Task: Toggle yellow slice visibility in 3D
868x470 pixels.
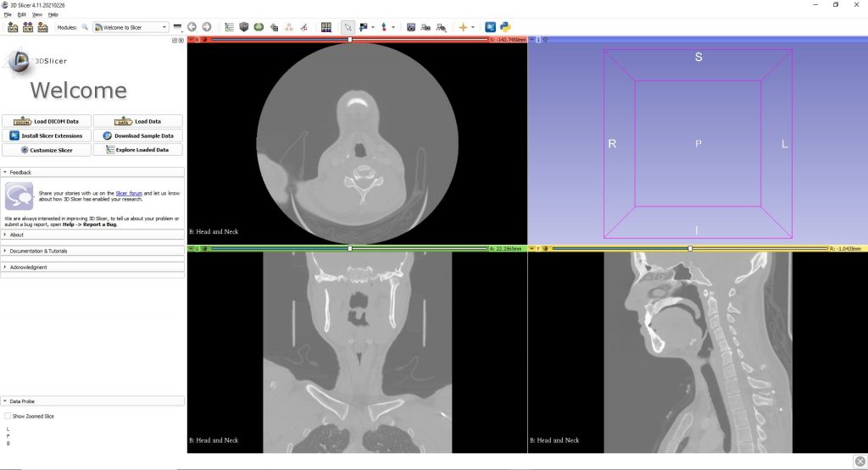Action: tap(545, 249)
